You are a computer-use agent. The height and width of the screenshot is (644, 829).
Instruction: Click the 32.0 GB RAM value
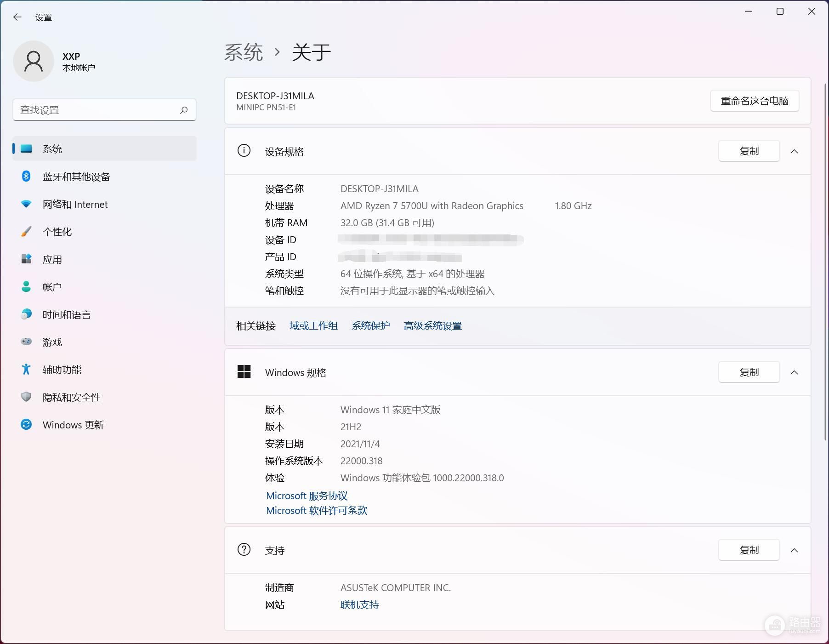click(x=387, y=222)
